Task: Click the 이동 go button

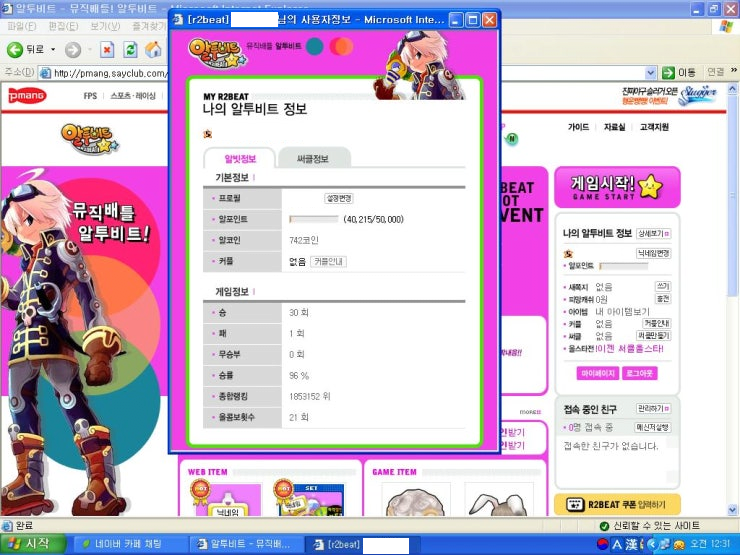Action: pos(679,73)
